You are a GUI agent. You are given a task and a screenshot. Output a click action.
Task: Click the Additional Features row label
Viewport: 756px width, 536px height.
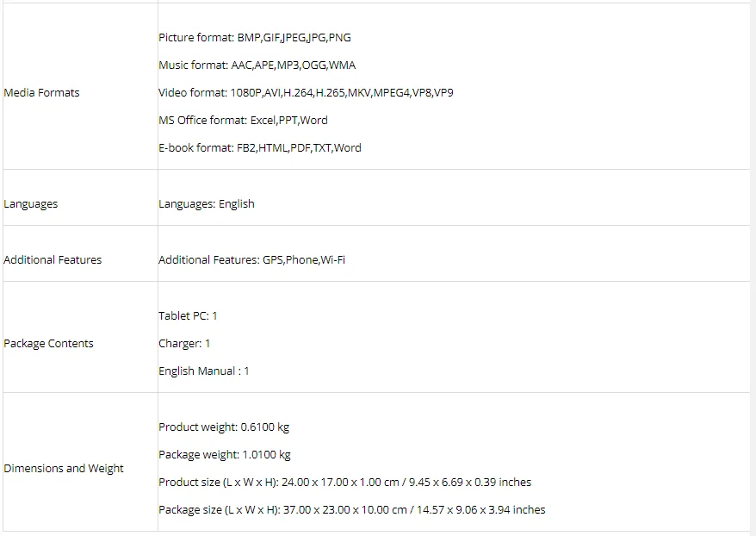(53, 259)
